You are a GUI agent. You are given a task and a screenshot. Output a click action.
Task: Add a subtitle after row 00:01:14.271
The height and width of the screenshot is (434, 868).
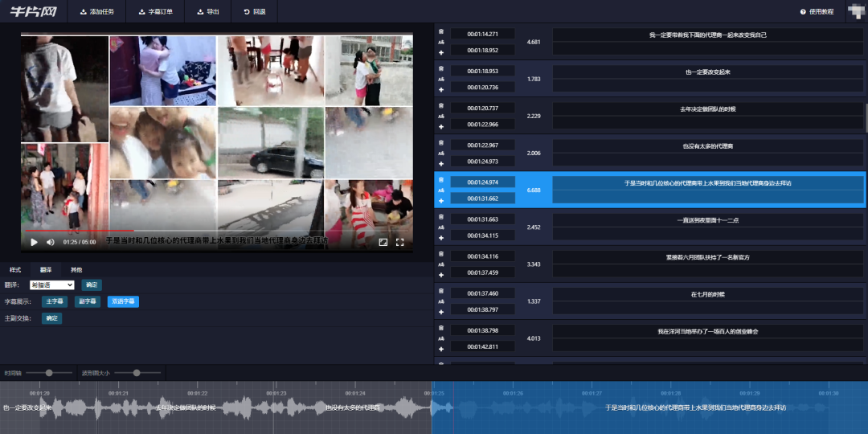coord(441,52)
